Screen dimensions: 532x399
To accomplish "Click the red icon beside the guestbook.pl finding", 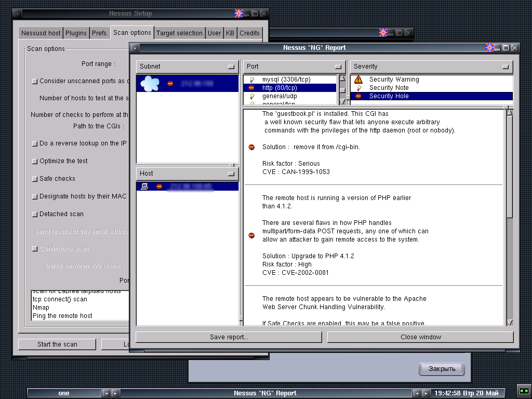I will pos(251,147).
